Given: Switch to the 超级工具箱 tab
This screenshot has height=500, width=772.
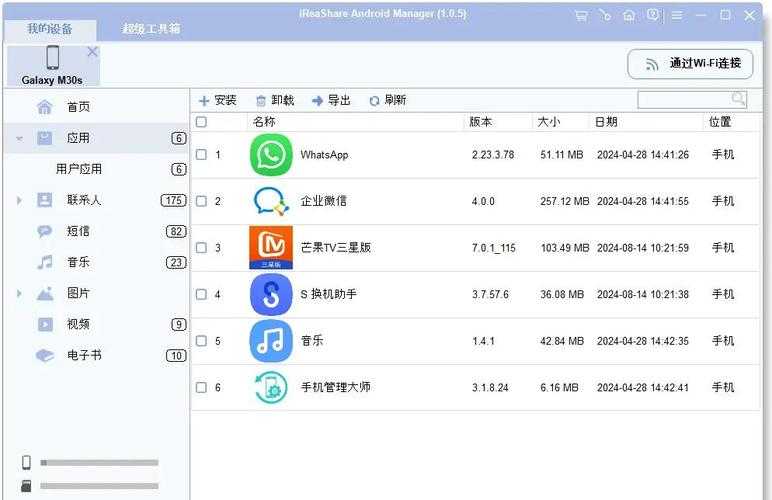Looking at the screenshot, I should point(151,29).
